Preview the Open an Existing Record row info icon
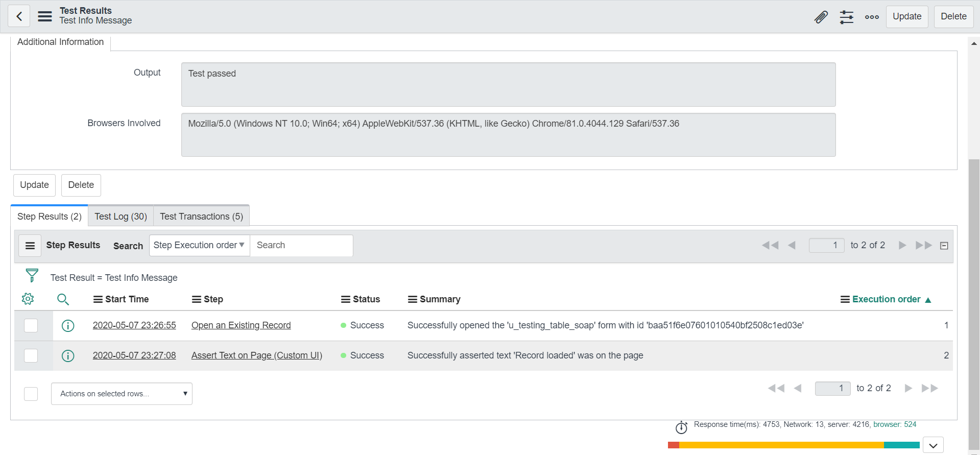Viewport: 980px width, 455px height. (x=68, y=325)
